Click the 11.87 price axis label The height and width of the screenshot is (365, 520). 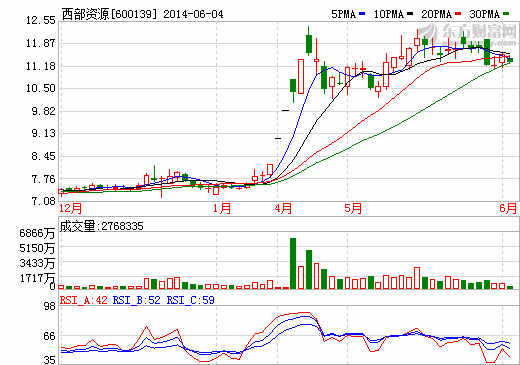(41, 43)
